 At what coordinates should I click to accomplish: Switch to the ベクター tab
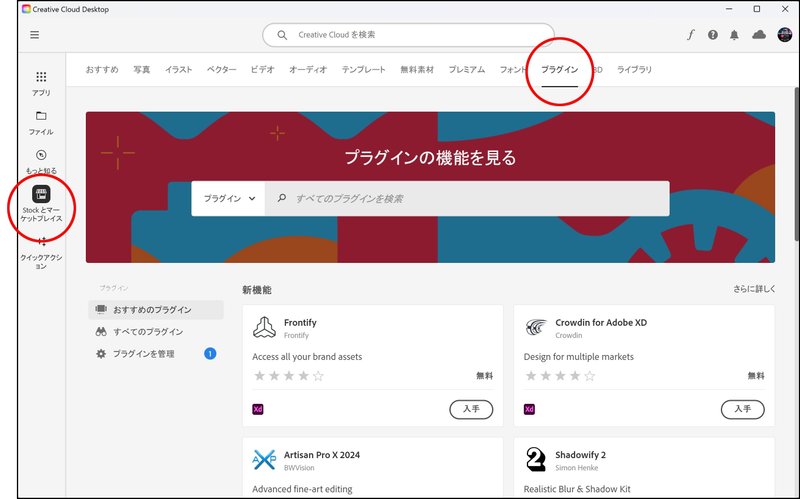pos(221,69)
